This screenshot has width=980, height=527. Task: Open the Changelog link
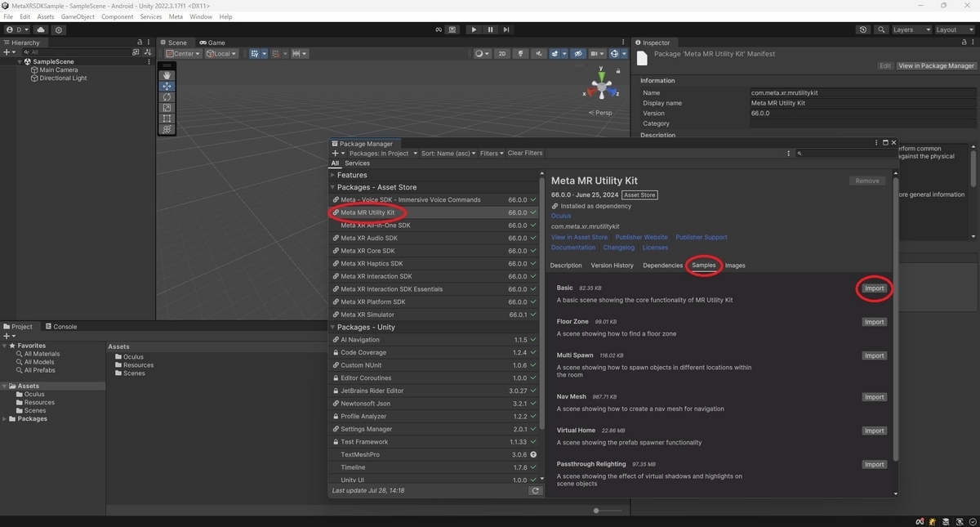point(618,248)
